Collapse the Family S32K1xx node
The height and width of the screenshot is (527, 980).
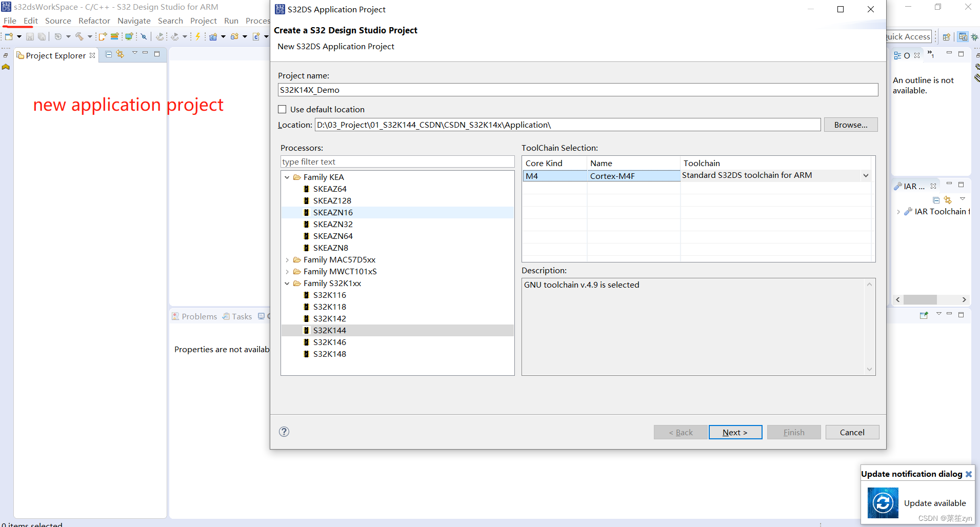click(x=287, y=283)
